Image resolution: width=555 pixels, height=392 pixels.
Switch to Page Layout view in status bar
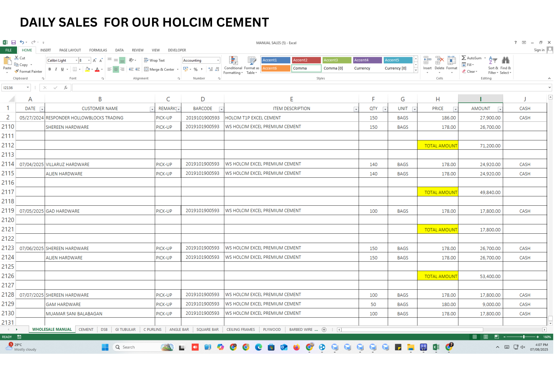coord(486,337)
